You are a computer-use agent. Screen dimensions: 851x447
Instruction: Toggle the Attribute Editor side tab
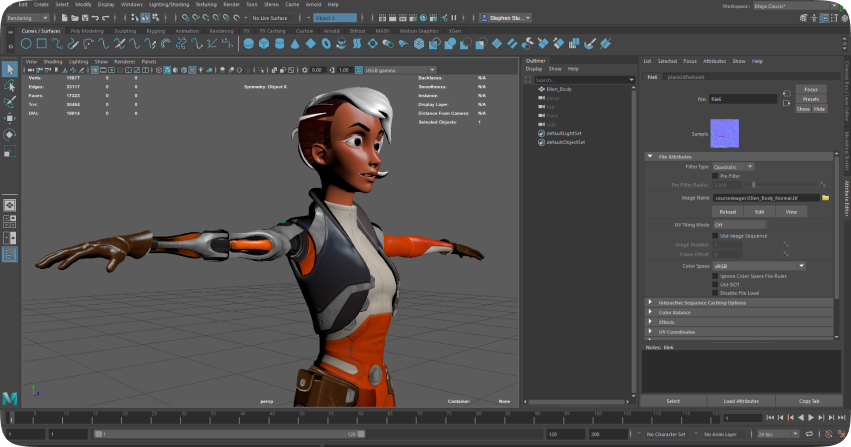click(x=847, y=199)
